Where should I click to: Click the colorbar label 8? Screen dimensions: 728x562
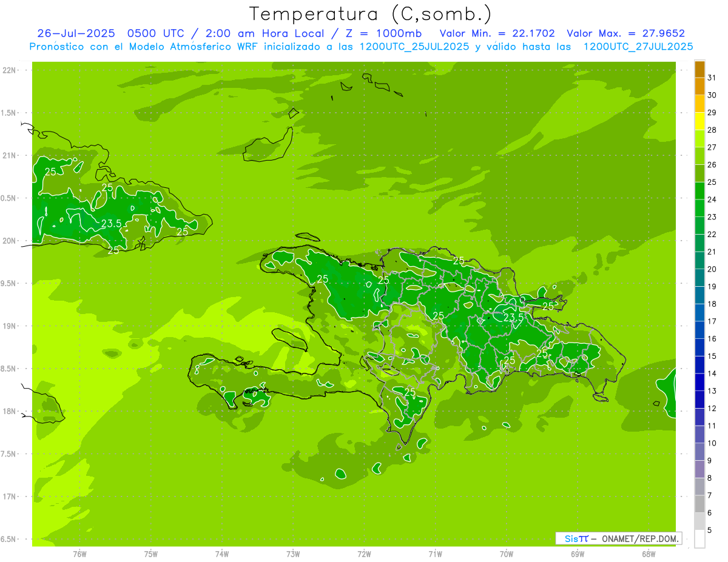[x=710, y=478]
